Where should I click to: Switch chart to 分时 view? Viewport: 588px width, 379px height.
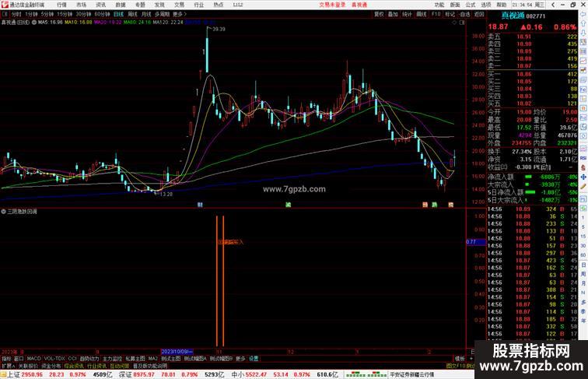coord(16,14)
